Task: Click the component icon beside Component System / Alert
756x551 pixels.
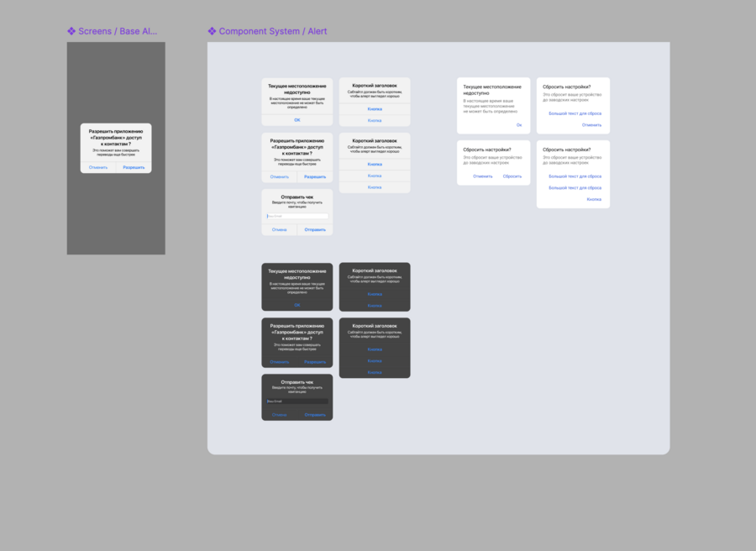Action: click(213, 31)
